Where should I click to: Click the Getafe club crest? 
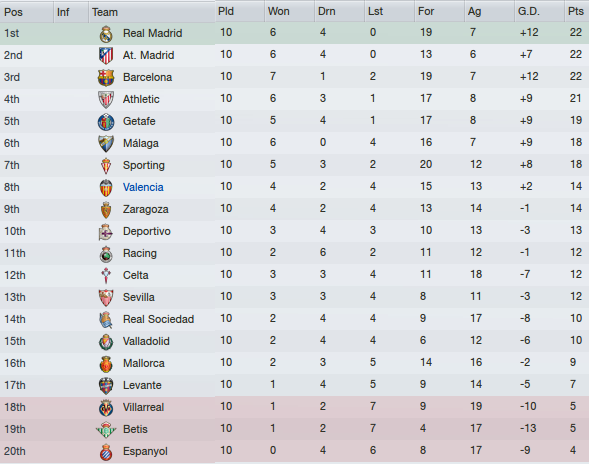(106, 122)
